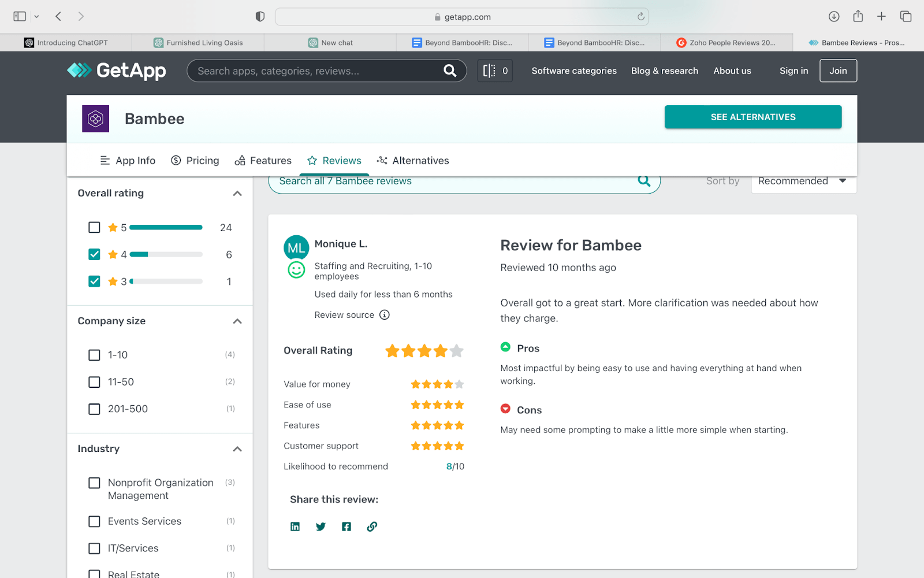Click the GetApp logo
Image resolution: width=924 pixels, height=578 pixels.
pyautogui.click(x=115, y=71)
